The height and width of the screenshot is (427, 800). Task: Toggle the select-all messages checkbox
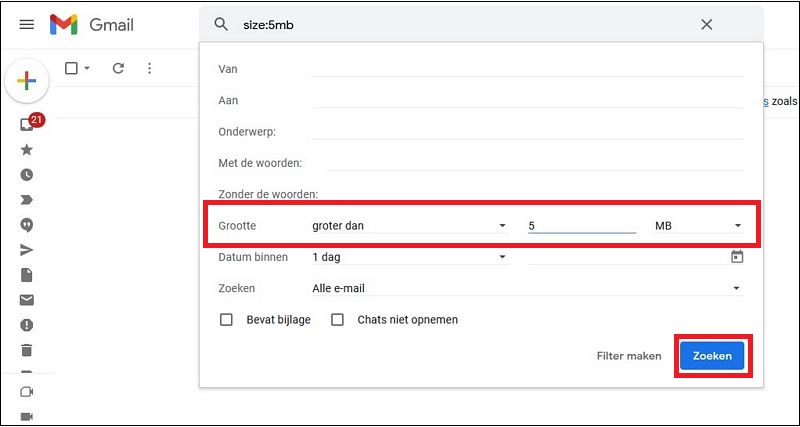point(71,68)
